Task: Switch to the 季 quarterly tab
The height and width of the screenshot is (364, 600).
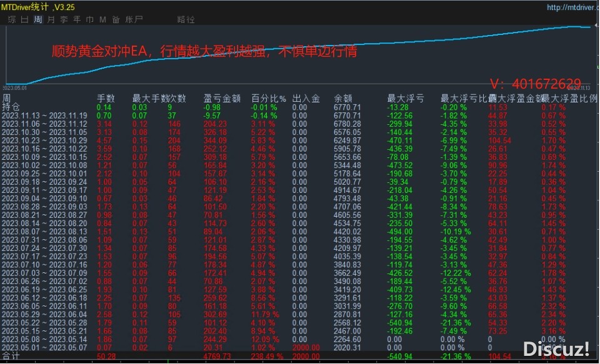Action: pyautogui.click(x=64, y=19)
